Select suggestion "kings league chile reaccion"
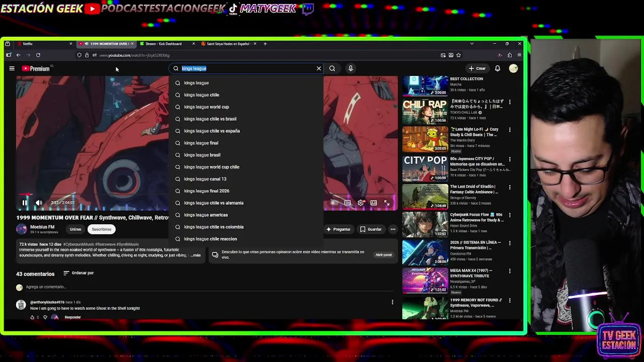This screenshot has height=362, width=644. [x=247, y=239]
